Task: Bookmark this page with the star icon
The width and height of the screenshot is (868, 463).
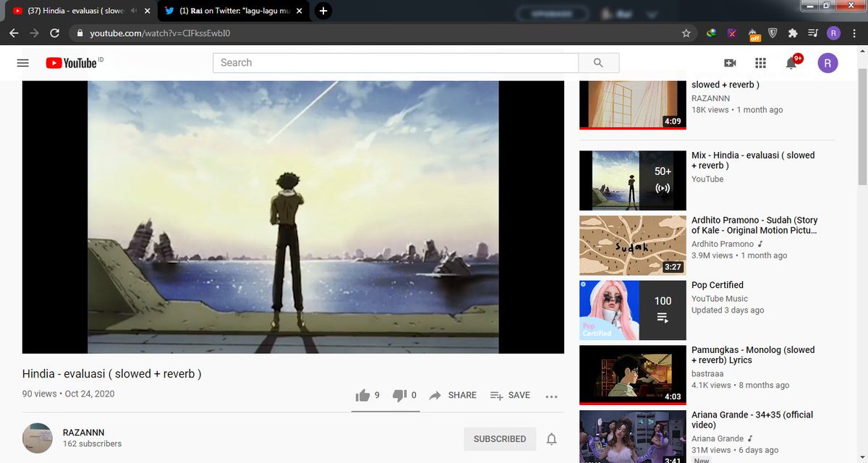Action: [686, 33]
